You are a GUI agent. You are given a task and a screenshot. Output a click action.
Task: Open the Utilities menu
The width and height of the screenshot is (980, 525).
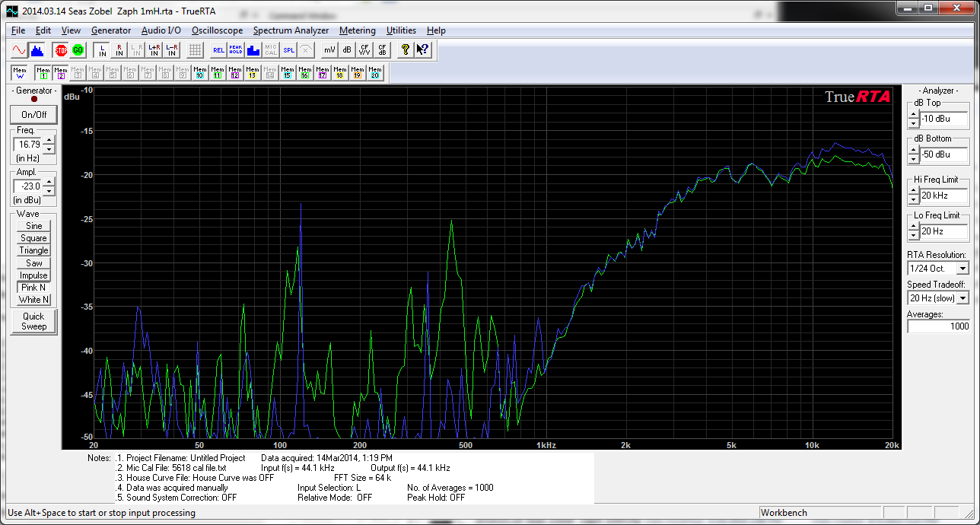(x=401, y=30)
